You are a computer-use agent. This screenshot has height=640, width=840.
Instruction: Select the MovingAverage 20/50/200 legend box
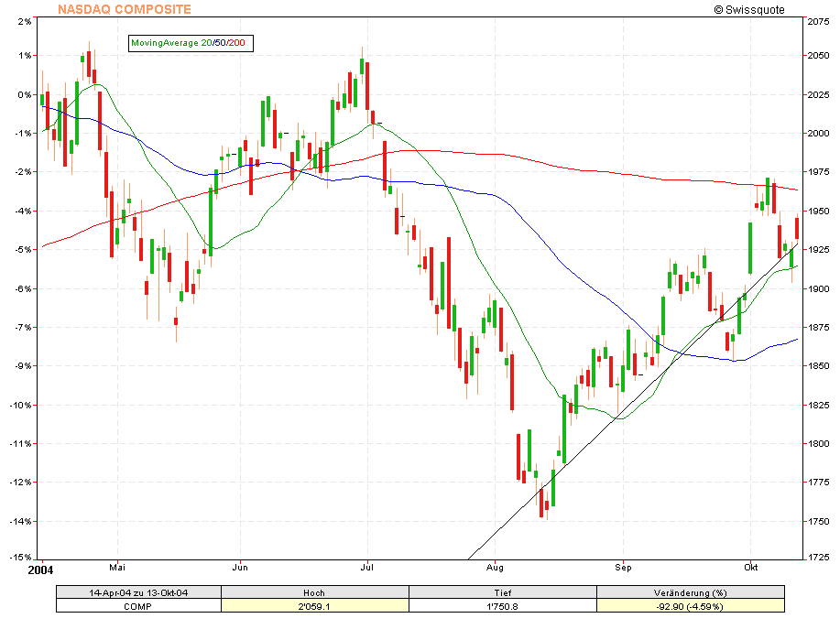(x=191, y=43)
